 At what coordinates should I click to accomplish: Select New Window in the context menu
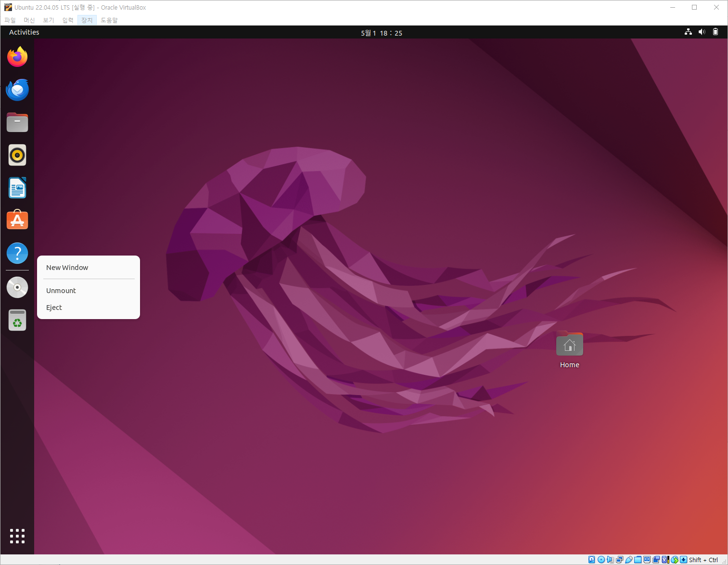(89, 268)
